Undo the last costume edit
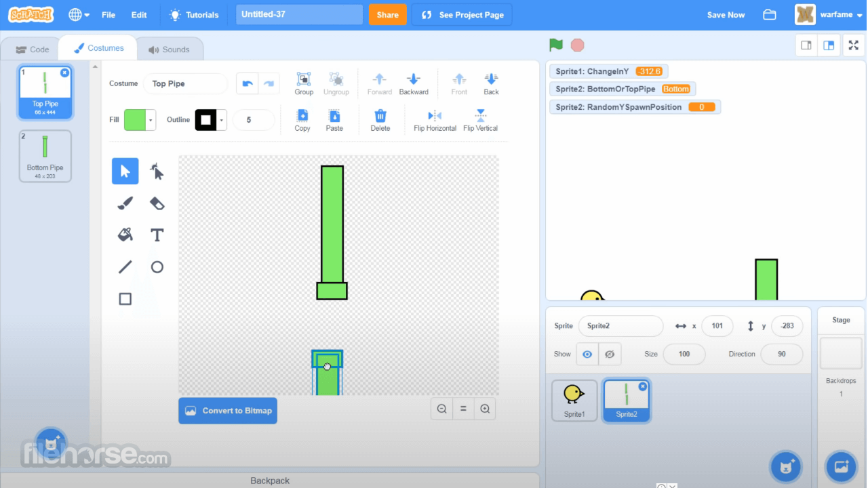Screen dimensions: 868x488 pyautogui.click(x=248, y=83)
